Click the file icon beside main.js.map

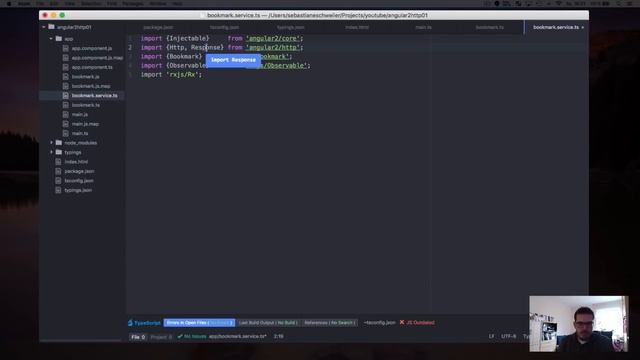[x=65, y=124]
